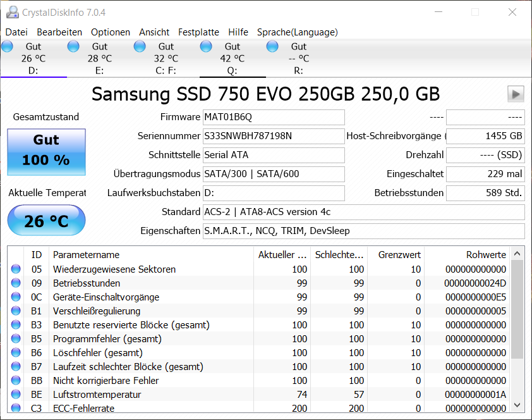This screenshot has height=420, width=532.
Task: Click raw value 00000000001A
Action: 475,395
